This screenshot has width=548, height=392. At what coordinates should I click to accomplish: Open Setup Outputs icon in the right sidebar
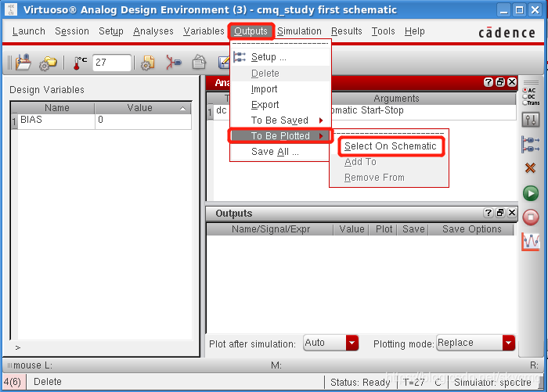pos(531,145)
